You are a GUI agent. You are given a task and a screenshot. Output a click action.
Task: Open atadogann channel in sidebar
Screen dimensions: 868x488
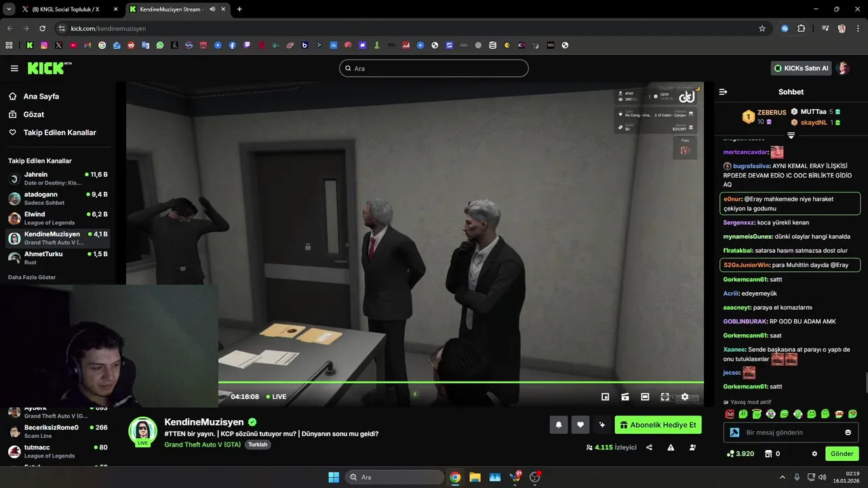(58, 199)
